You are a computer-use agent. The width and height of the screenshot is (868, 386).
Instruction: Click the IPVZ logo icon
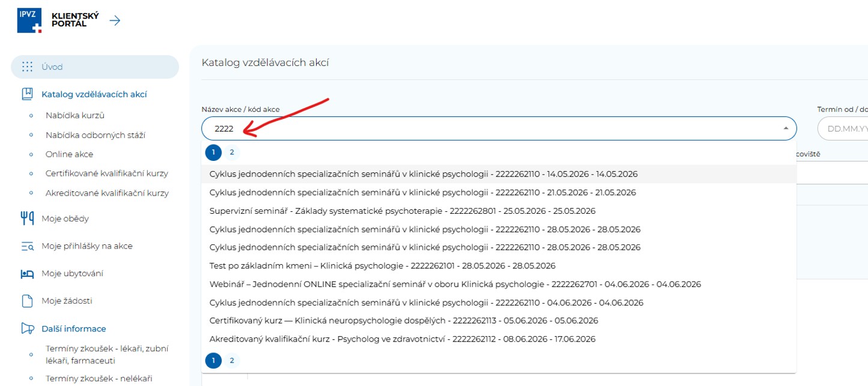[29, 20]
